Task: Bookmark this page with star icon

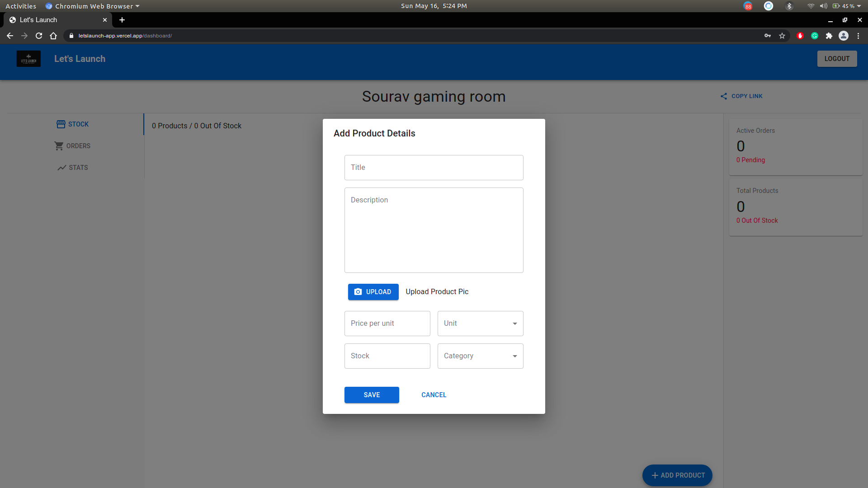Action: [x=782, y=36]
